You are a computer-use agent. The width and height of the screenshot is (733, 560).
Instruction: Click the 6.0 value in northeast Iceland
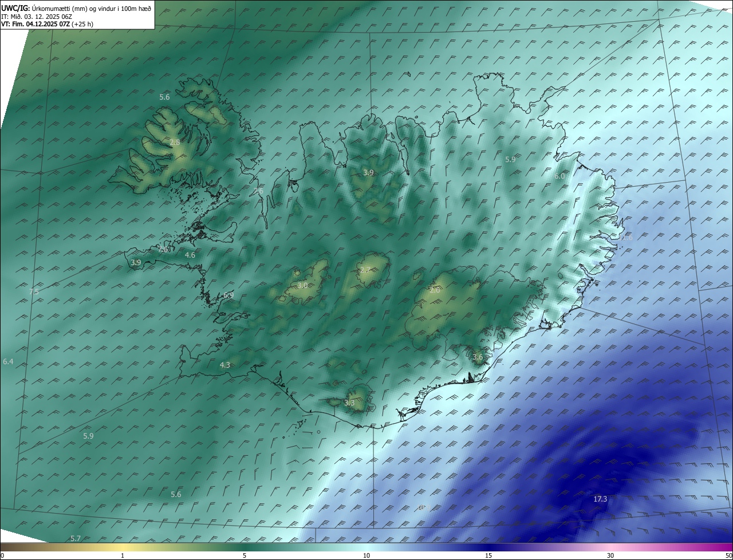[559, 176]
